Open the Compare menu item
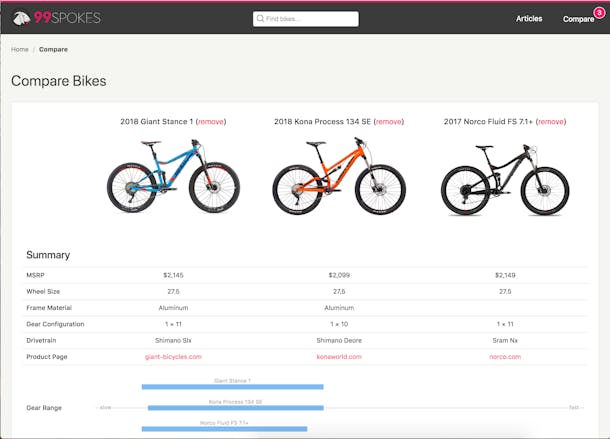Screen dimensions: 610x439 578,19
